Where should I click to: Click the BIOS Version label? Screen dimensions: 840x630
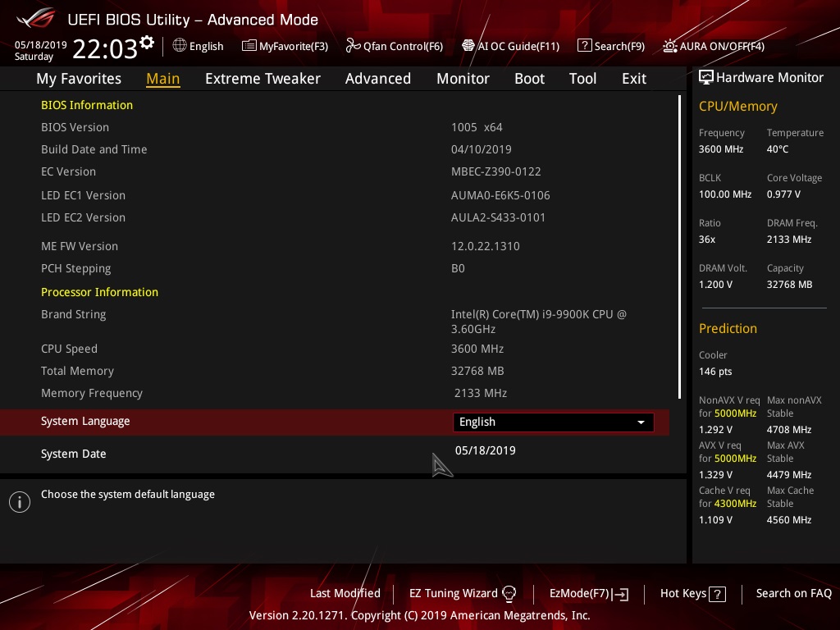click(75, 127)
